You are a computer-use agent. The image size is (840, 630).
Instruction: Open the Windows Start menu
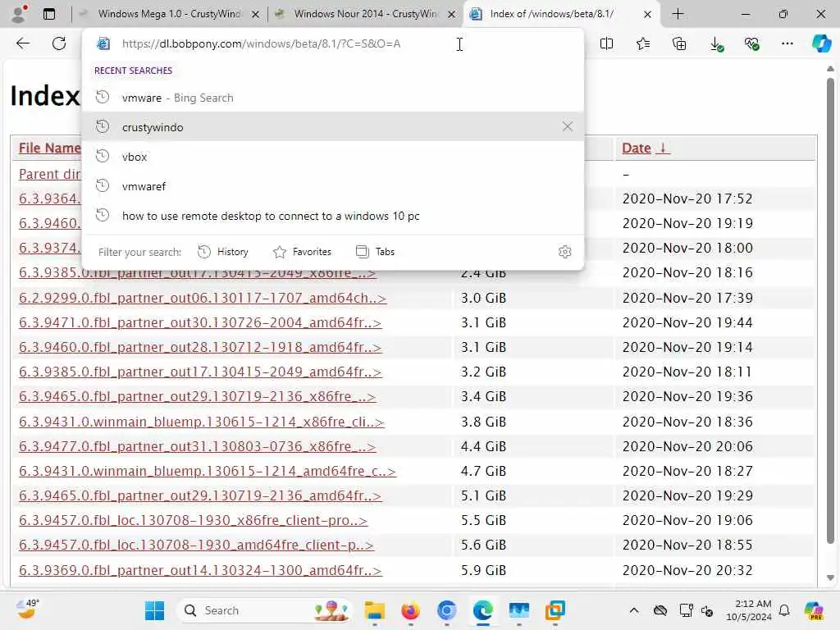[x=155, y=610]
